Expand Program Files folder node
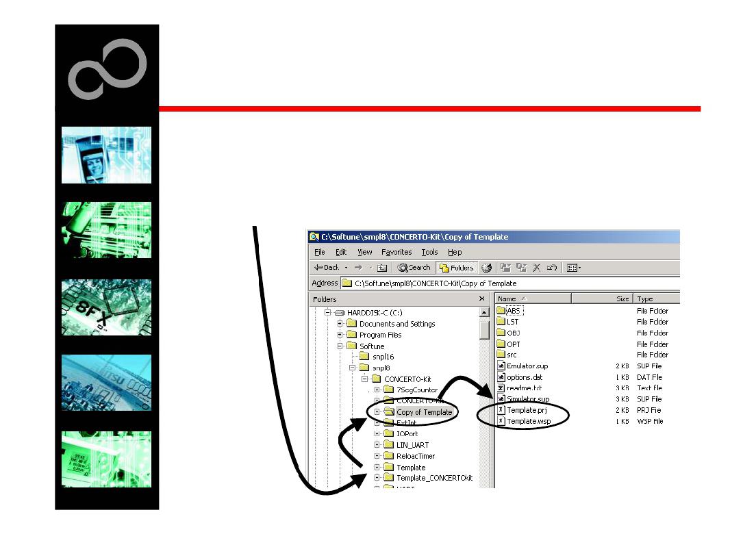 point(340,335)
